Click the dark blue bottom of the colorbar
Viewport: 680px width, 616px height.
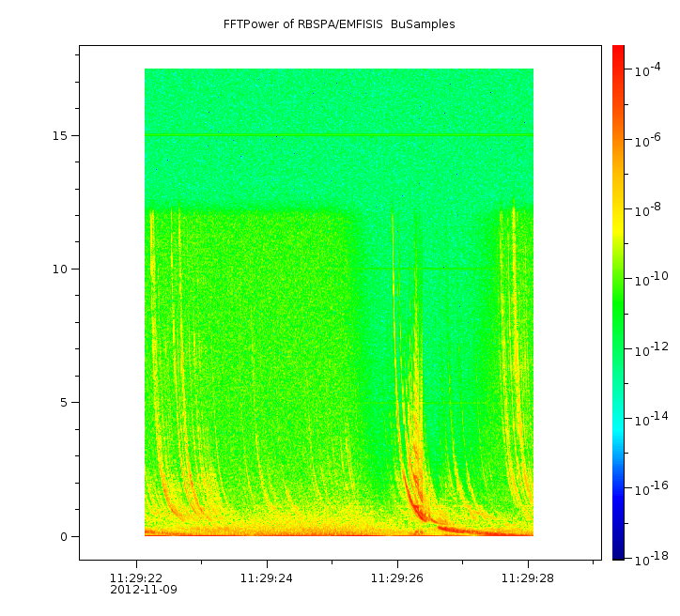tap(618, 555)
